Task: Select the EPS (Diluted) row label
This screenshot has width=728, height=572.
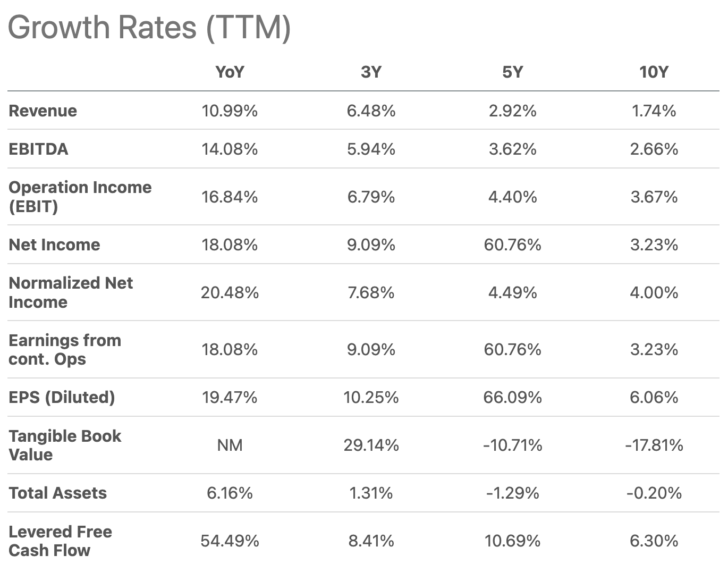Action: click(62, 397)
